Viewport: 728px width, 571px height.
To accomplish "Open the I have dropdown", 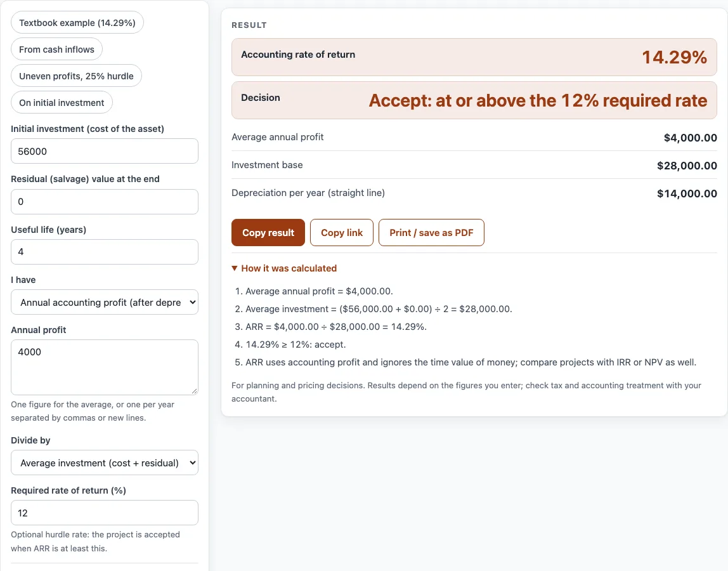I will coord(105,302).
